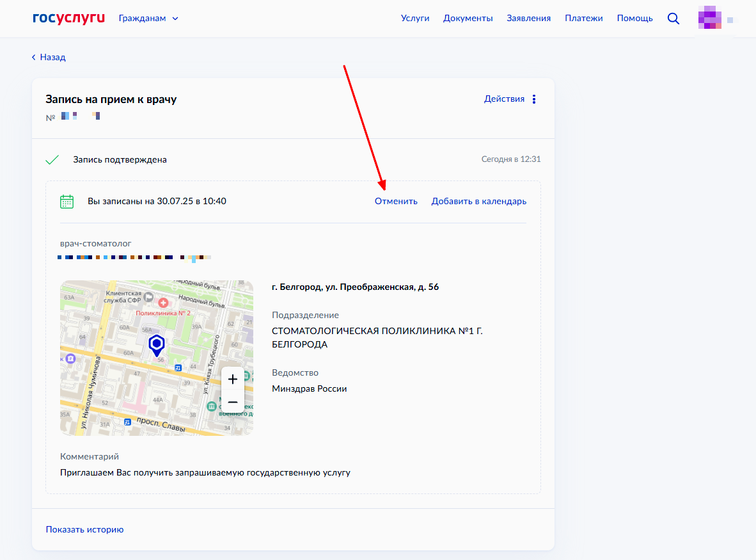This screenshot has width=756, height=560.
Task: Expand the Гражданам dropdown
Action: (x=148, y=19)
